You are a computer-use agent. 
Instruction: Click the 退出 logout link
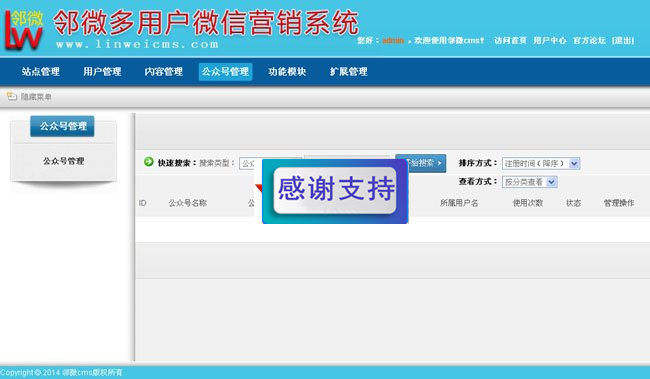(623, 40)
